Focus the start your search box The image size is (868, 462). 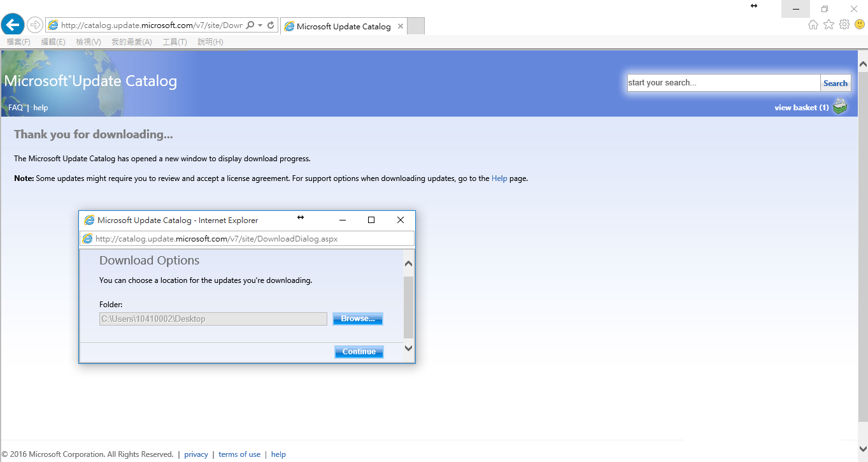coord(724,83)
